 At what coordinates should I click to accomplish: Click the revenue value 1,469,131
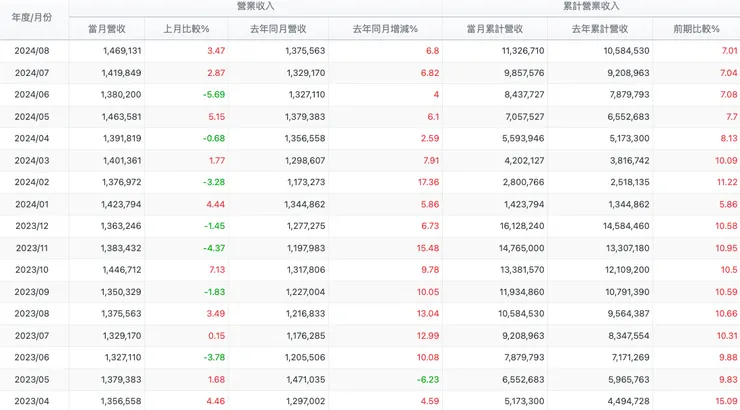(x=122, y=50)
